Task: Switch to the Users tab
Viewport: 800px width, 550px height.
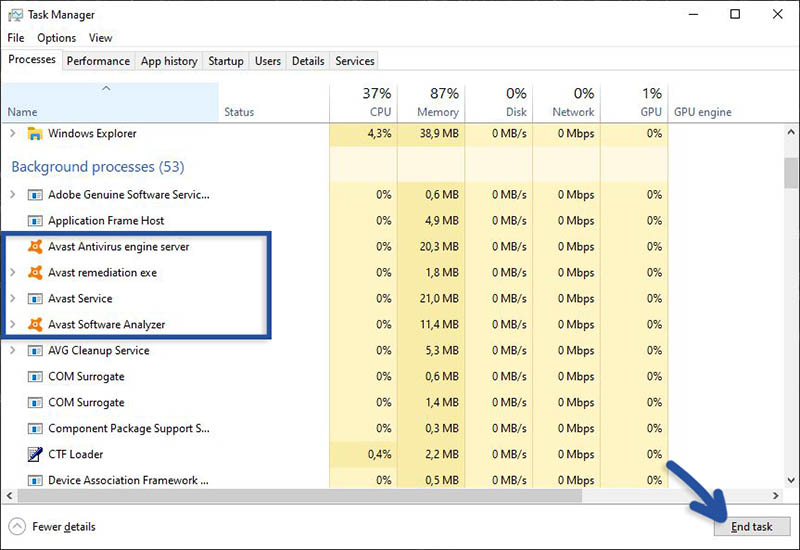Action: (268, 61)
